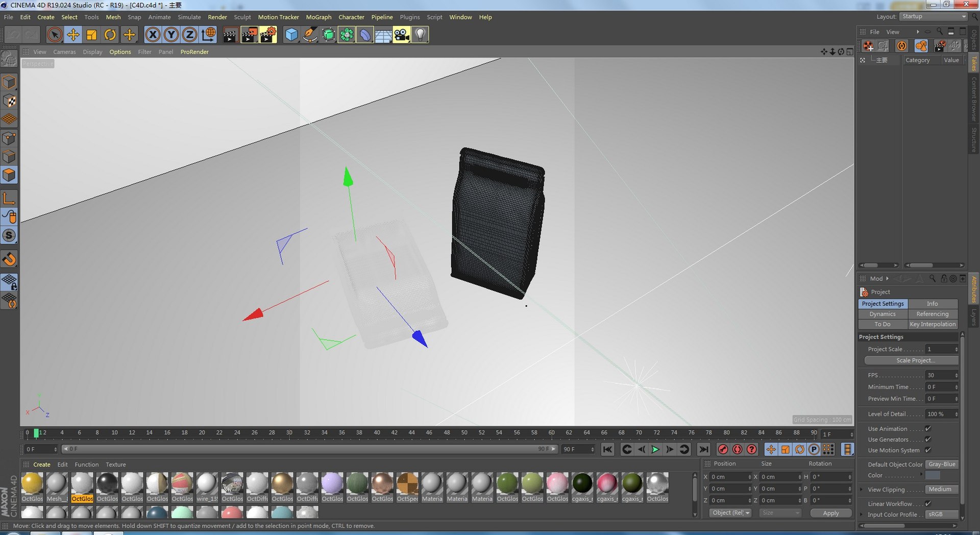Select the Rotate tool icon
Screen dimensions: 980x535
[x=110, y=35]
